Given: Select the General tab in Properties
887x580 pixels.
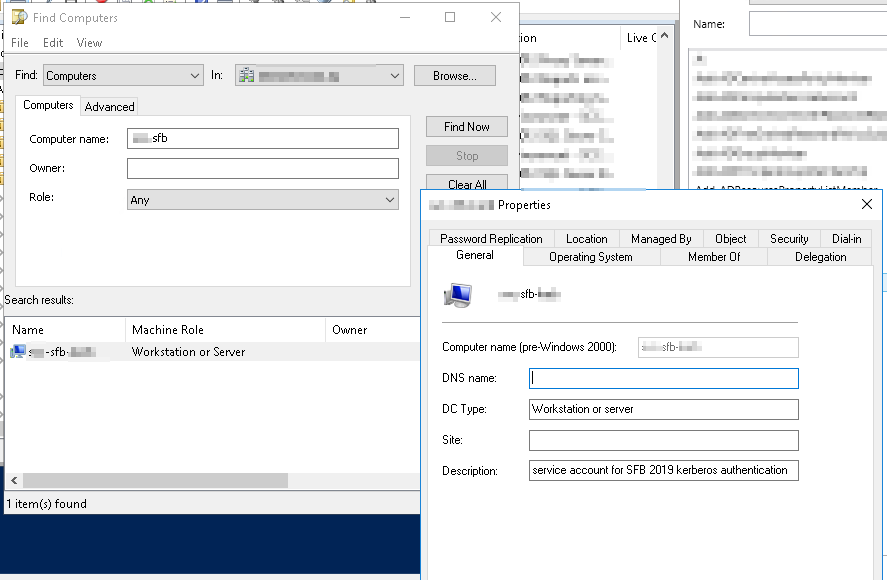Looking at the screenshot, I should 475,255.
